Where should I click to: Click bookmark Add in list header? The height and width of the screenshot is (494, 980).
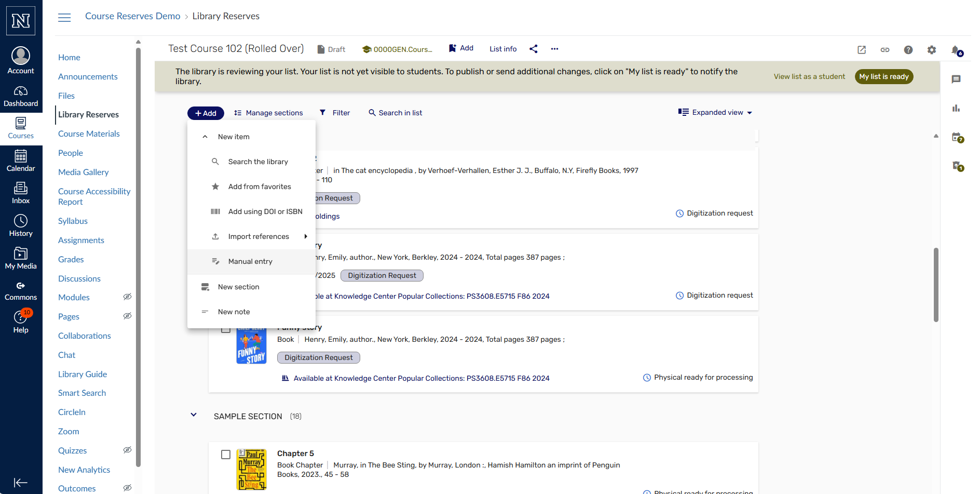pyautogui.click(x=461, y=48)
